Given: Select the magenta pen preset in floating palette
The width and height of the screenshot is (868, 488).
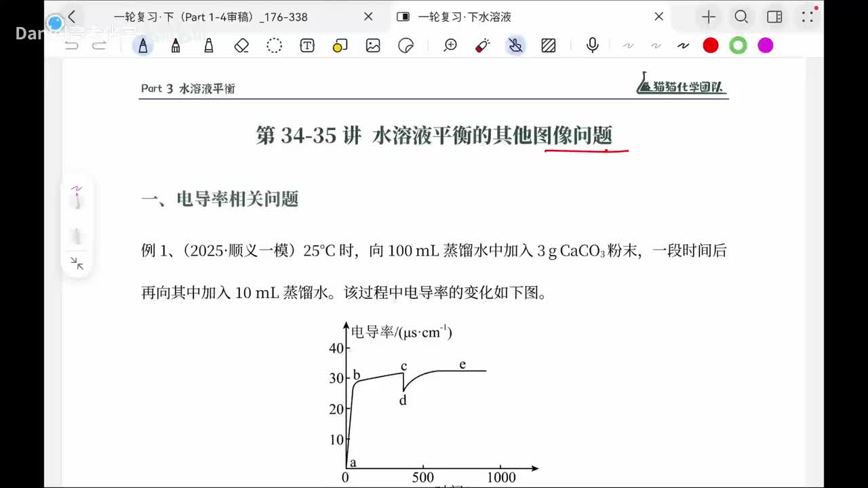Looking at the screenshot, I should pos(77,199).
